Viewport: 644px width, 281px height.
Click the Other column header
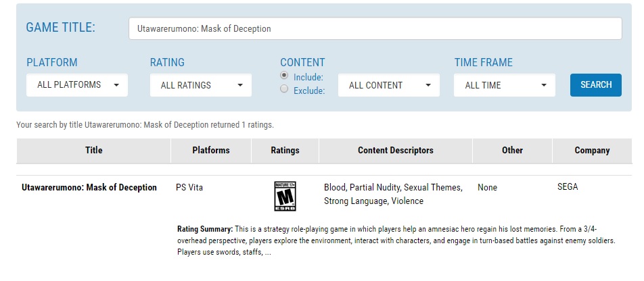[512, 151]
